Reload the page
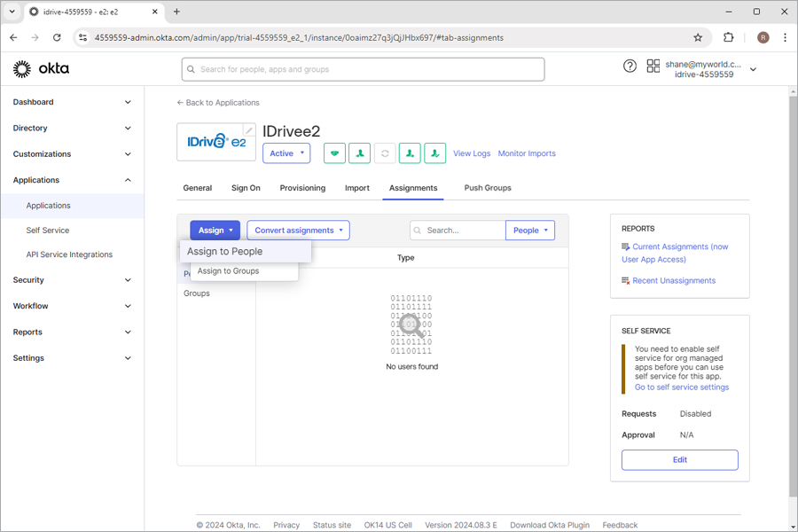 point(57,37)
